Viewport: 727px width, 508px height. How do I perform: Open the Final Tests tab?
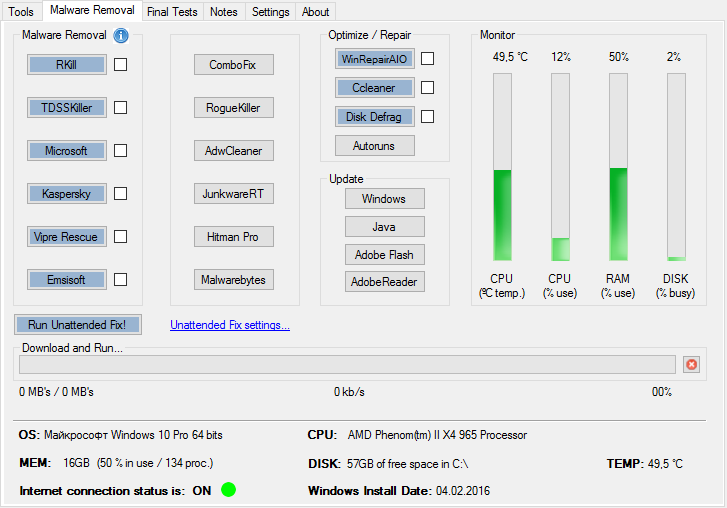[172, 12]
